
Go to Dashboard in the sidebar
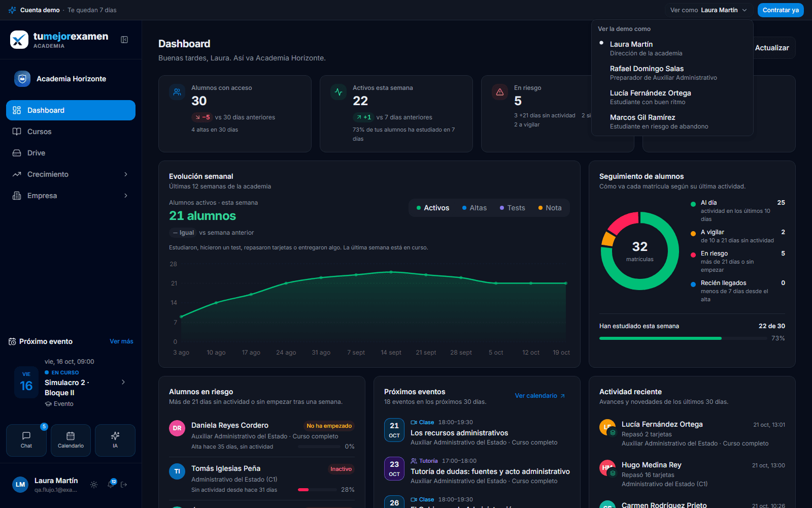71,110
